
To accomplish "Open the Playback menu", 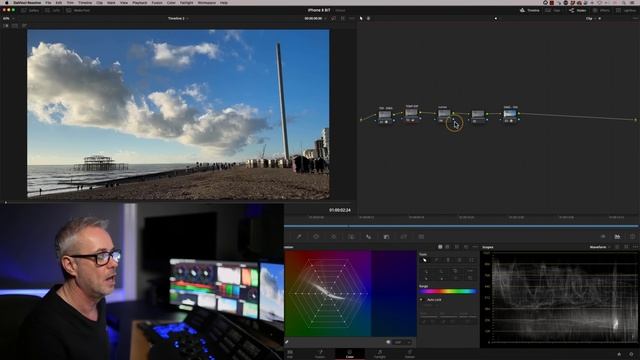I will 140,2.
